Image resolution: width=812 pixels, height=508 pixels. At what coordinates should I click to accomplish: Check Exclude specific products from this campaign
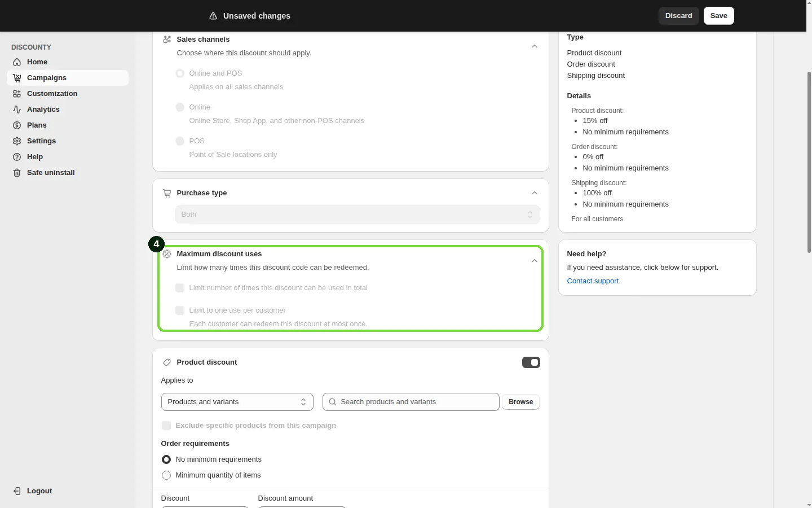[x=166, y=426]
